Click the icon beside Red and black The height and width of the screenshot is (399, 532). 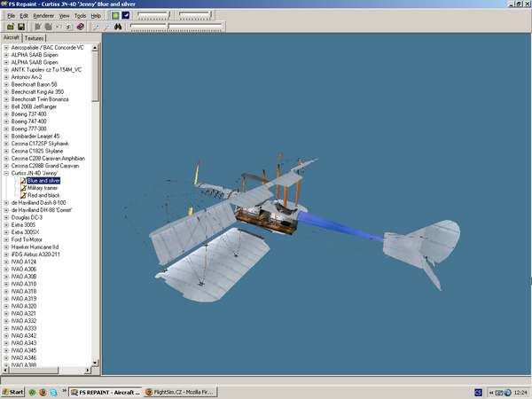pos(23,195)
